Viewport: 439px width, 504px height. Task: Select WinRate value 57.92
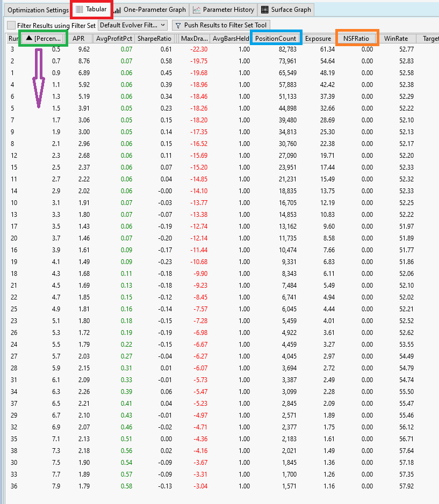[x=407, y=486]
